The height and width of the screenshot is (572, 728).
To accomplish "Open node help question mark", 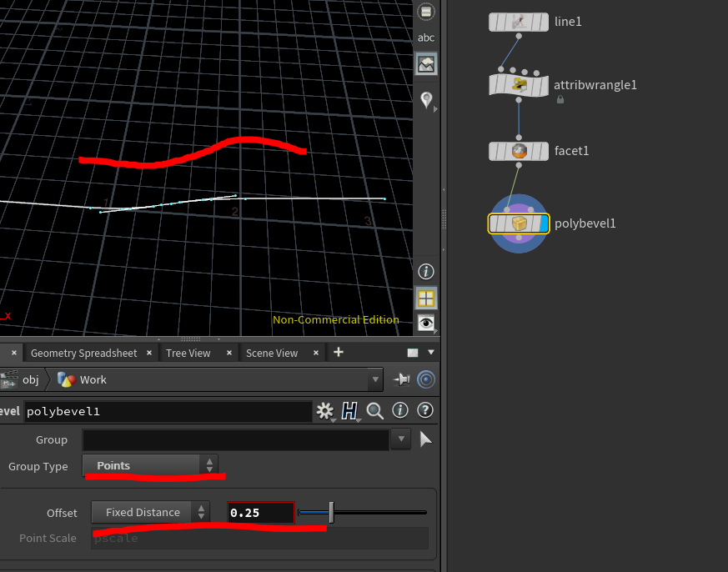I will point(424,410).
